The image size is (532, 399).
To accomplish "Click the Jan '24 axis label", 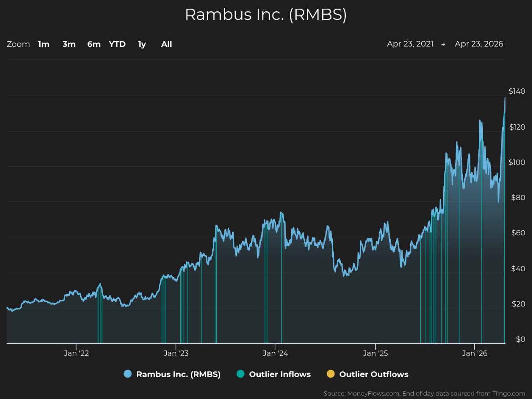I will click(x=275, y=353).
